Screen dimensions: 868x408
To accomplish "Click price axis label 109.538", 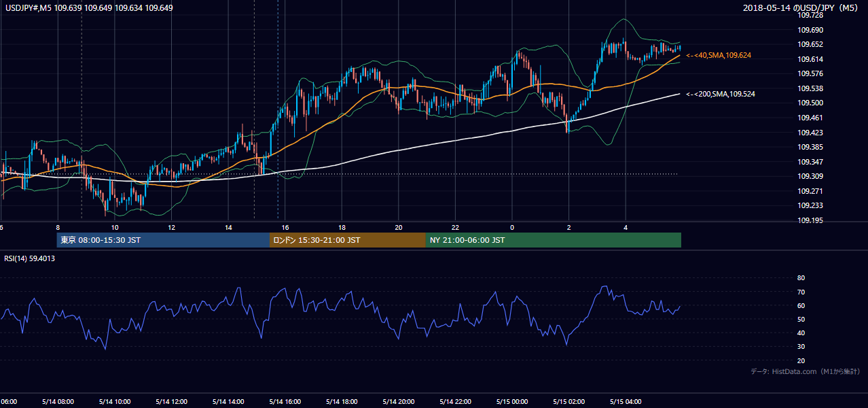I will (809, 88).
